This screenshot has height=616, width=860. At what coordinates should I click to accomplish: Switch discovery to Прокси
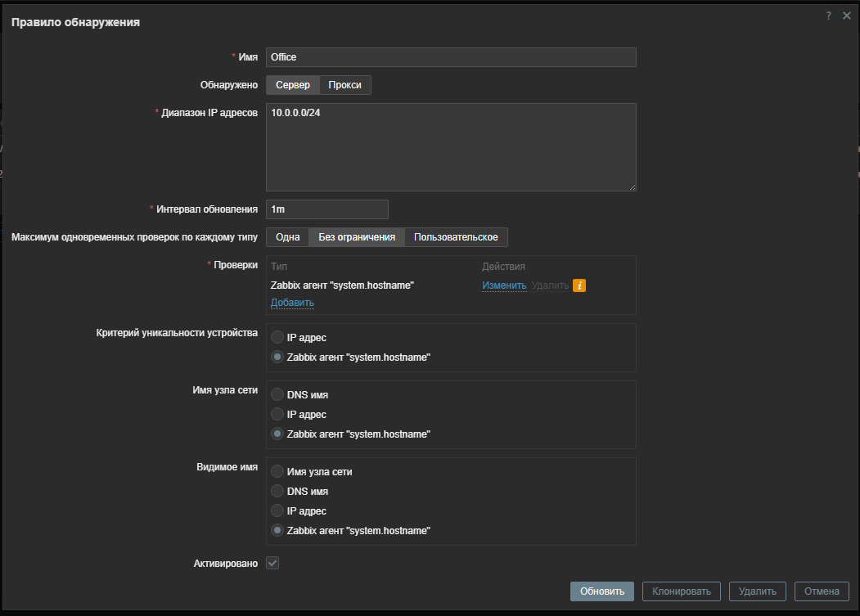tap(345, 85)
